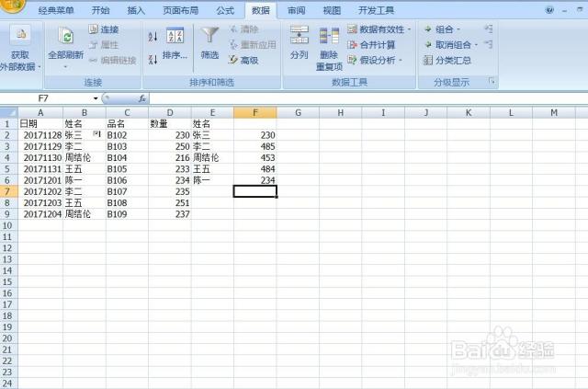The image size is (588, 389).
Task: Click the insert function fx button
Action: pos(142,97)
